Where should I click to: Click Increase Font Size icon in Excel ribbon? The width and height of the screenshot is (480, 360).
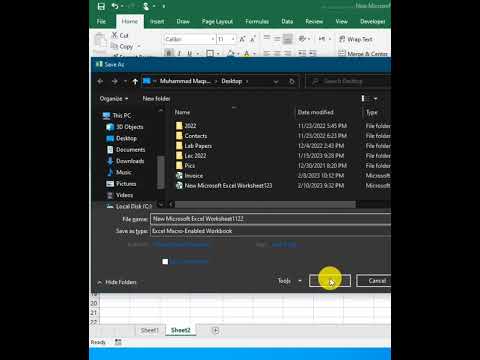(242, 39)
